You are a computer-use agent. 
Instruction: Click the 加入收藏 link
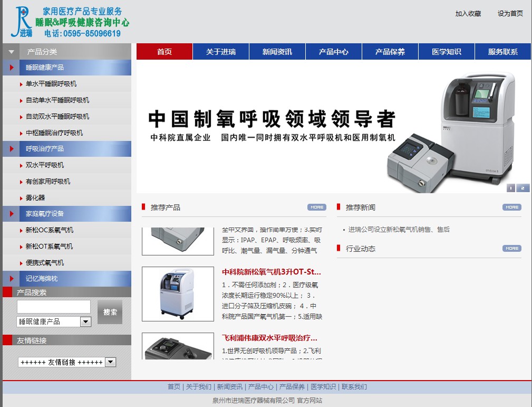[x=468, y=14]
